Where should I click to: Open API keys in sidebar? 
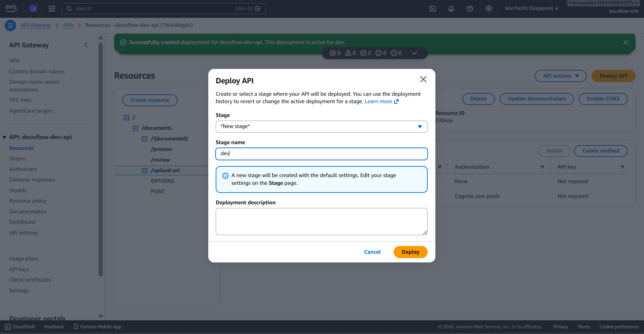(x=19, y=269)
